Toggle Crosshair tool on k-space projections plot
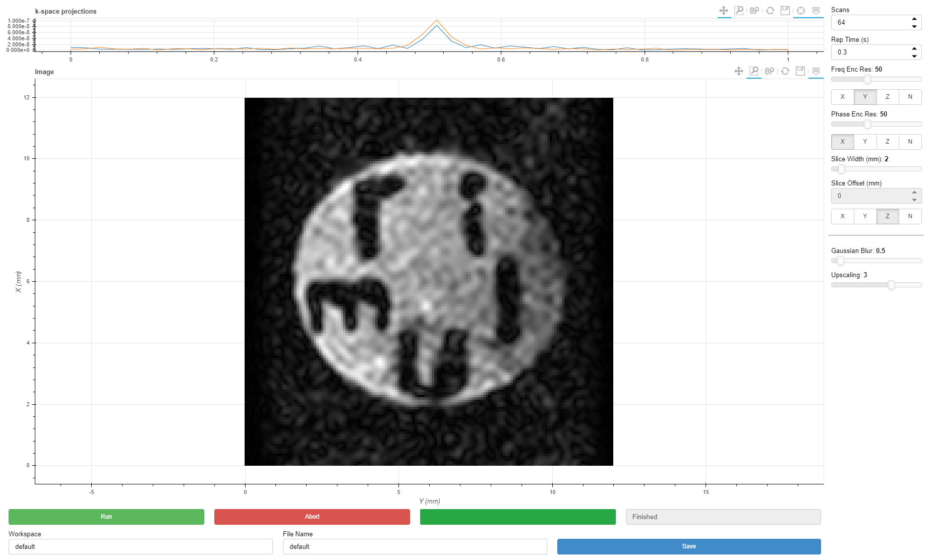 (x=801, y=11)
